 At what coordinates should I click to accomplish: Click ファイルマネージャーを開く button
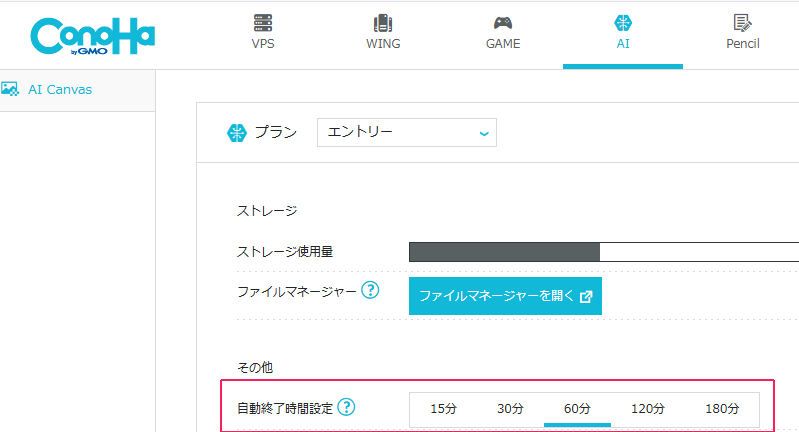point(505,296)
